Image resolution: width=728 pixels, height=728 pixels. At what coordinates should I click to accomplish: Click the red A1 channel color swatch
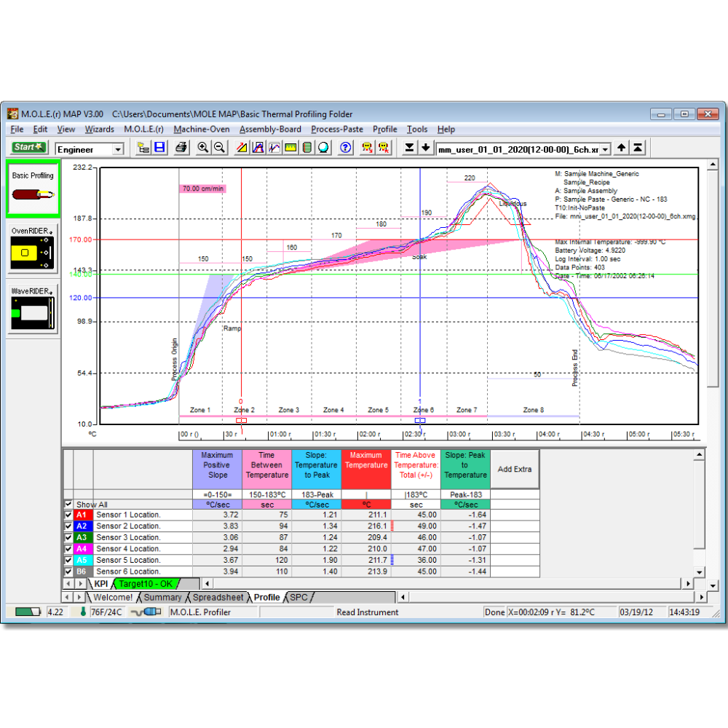(x=83, y=515)
